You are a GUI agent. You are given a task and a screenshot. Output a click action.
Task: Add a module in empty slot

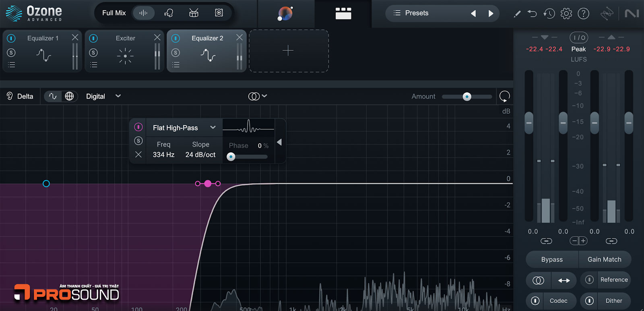[x=288, y=51]
